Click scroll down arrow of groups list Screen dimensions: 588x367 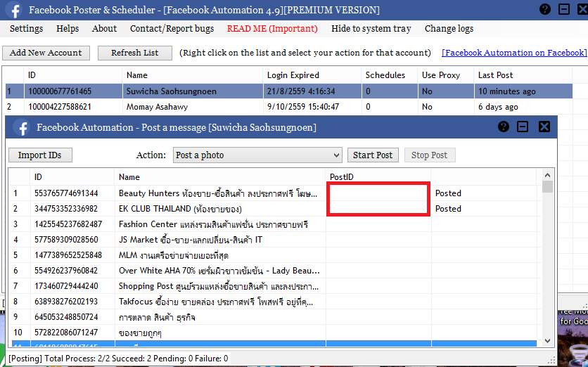547,341
